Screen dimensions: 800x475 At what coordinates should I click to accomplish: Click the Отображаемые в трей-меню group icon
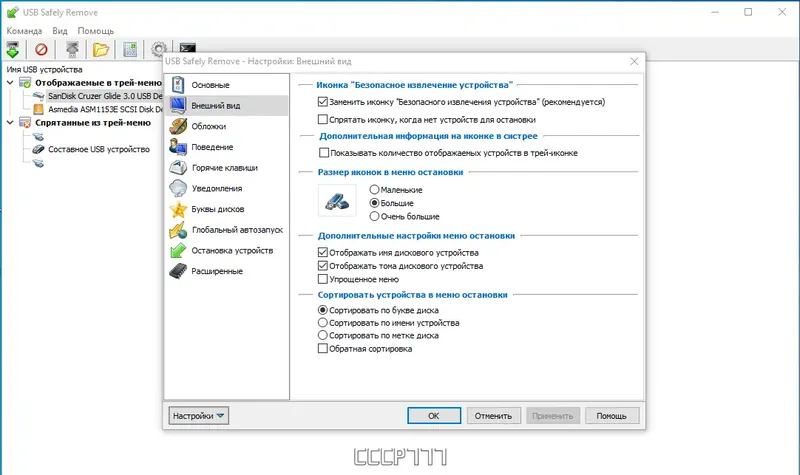click(x=25, y=83)
